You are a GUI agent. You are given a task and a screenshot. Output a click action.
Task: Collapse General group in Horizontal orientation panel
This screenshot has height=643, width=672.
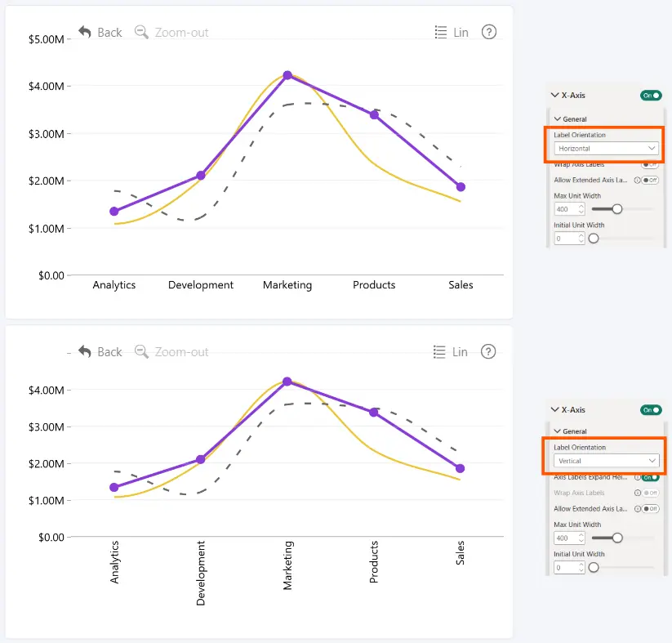click(x=558, y=118)
